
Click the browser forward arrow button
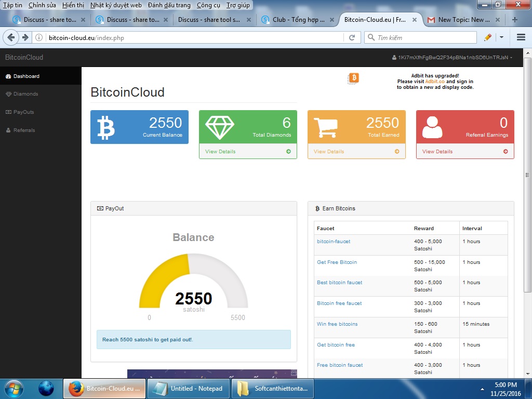click(25, 37)
